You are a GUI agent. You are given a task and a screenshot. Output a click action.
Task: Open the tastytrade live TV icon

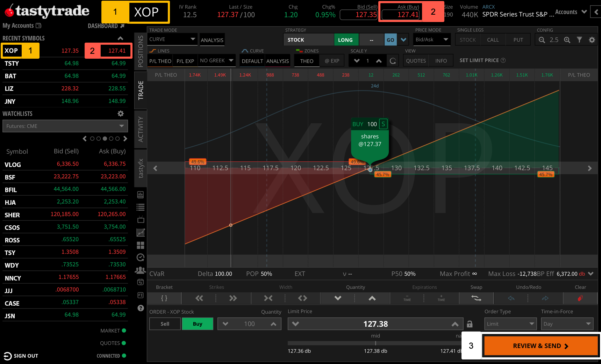(x=140, y=219)
